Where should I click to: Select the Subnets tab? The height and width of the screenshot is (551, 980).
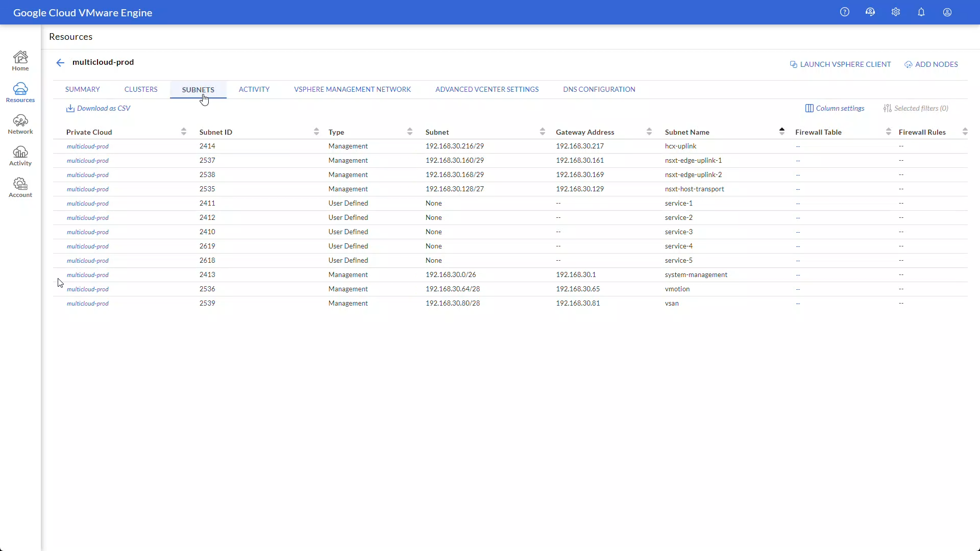[x=198, y=90]
